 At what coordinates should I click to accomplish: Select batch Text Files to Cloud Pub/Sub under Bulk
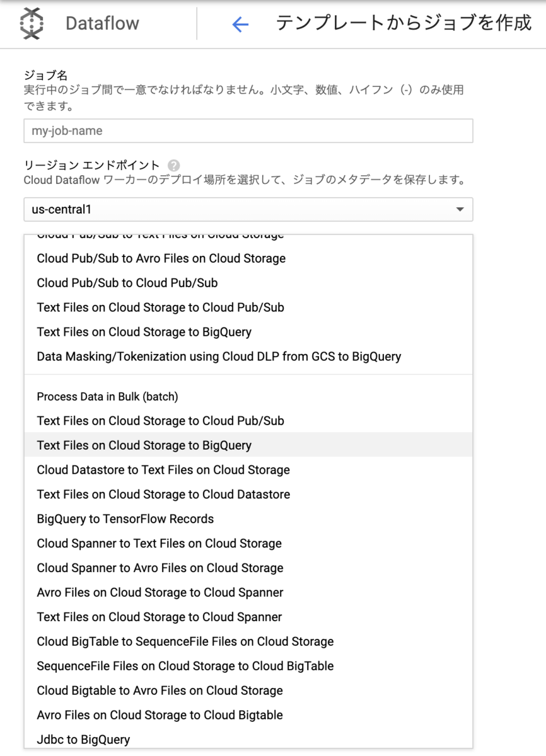[248, 421]
